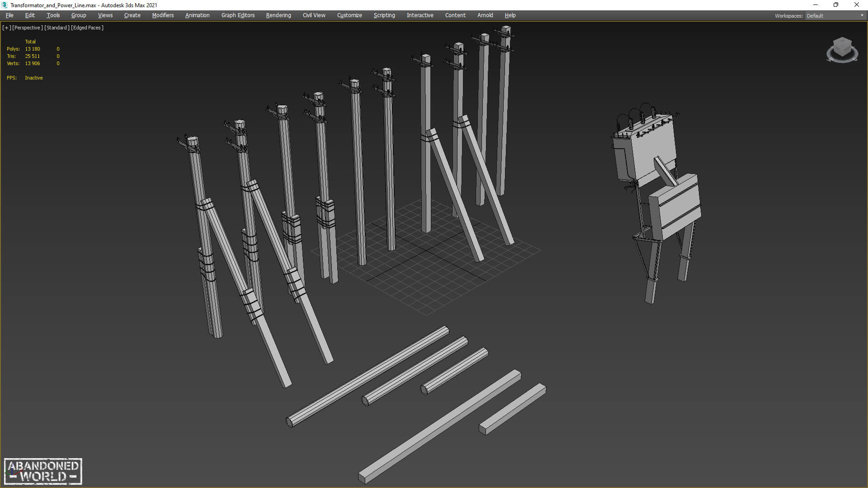868x488 pixels.
Task: Open the Customize menu
Action: pyautogui.click(x=349, y=15)
